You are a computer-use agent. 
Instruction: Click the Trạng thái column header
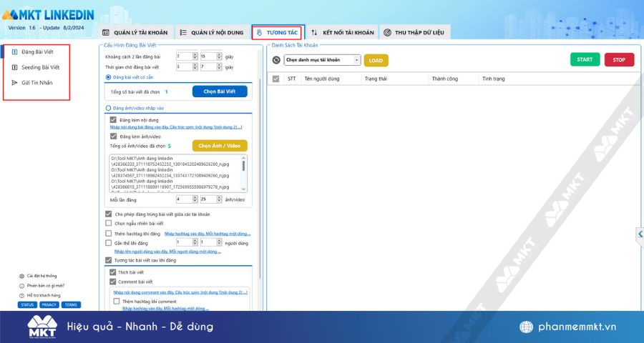376,79
